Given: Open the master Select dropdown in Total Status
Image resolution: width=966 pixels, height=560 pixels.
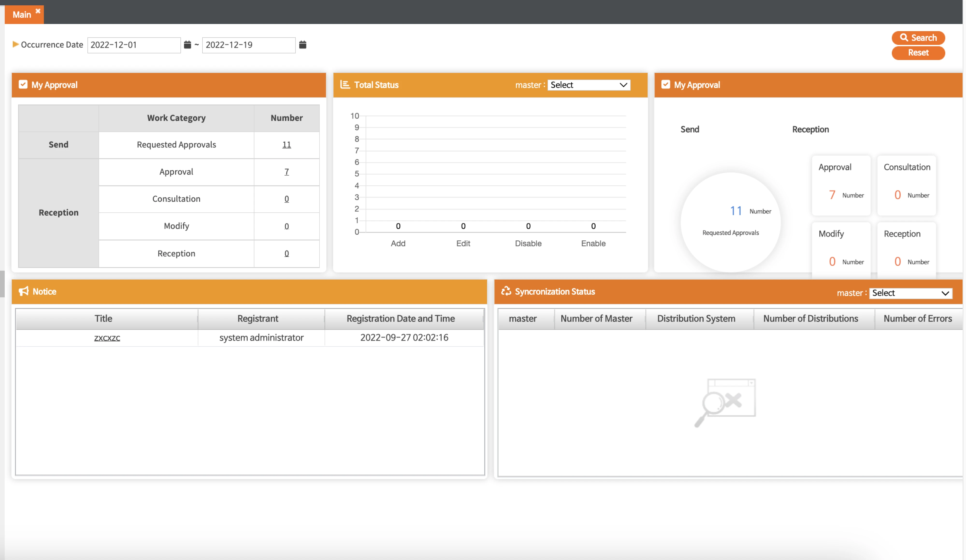Looking at the screenshot, I should coord(588,85).
